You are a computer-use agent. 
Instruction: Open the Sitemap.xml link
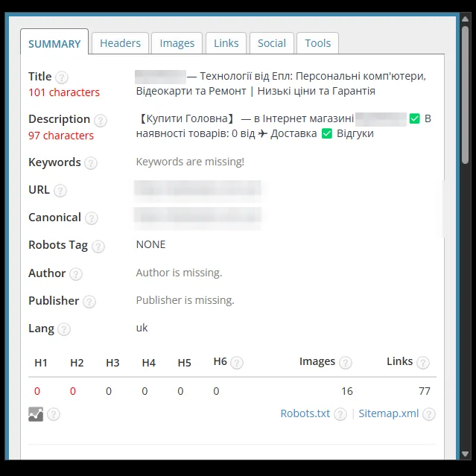click(x=389, y=413)
